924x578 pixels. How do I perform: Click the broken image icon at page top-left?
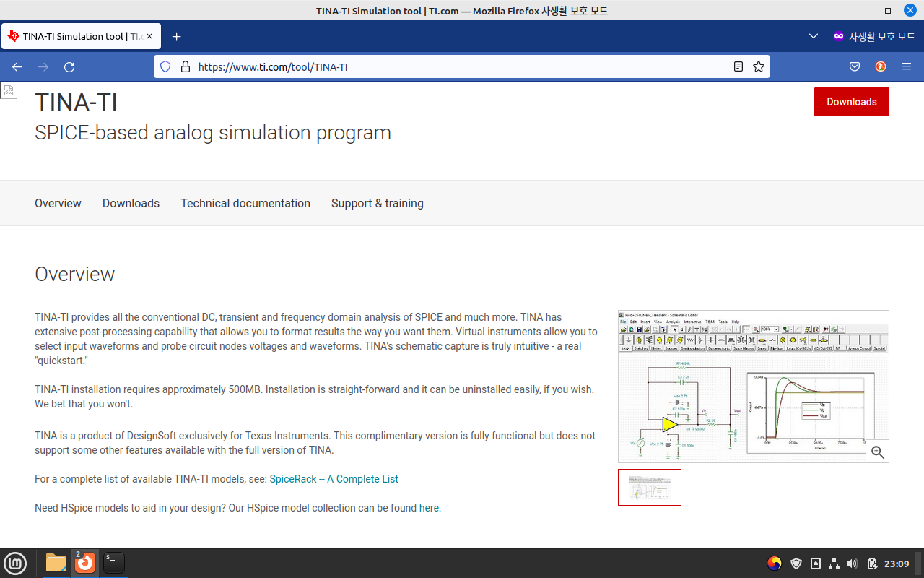[x=8, y=90]
